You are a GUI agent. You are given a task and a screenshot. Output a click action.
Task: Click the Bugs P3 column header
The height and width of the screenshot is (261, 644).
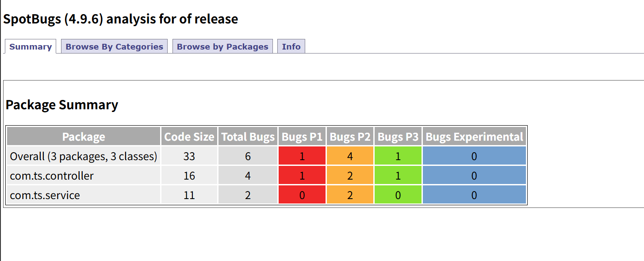[x=398, y=137]
